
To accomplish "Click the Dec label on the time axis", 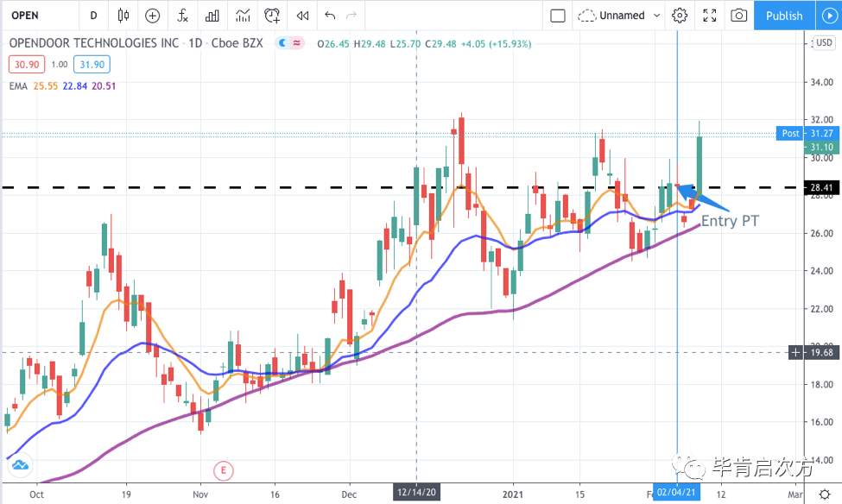I will 349,495.
